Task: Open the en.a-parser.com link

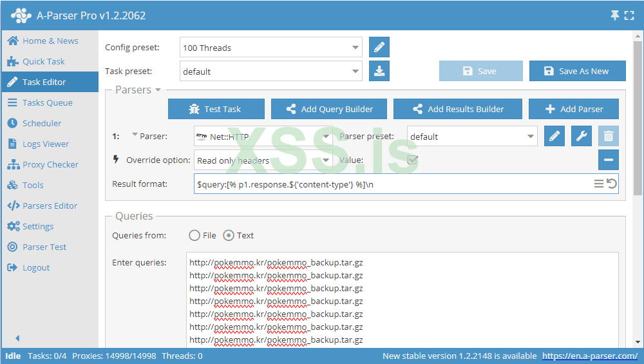Action: pyautogui.click(x=590, y=356)
